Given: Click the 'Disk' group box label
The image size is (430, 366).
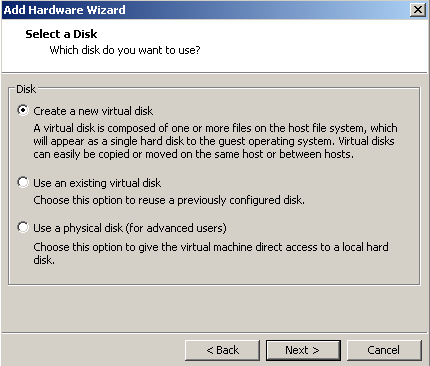Looking at the screenshot, I should coord(26,89).
